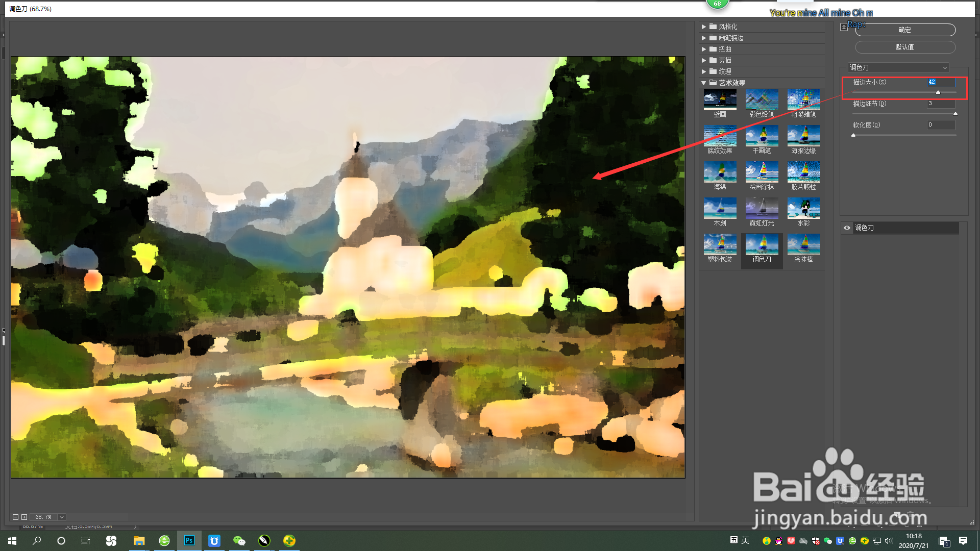The height and width of the screenshot is (551, 980).
Task: Collapse the filter gallery panel with double-arrow
Action: 844,27
